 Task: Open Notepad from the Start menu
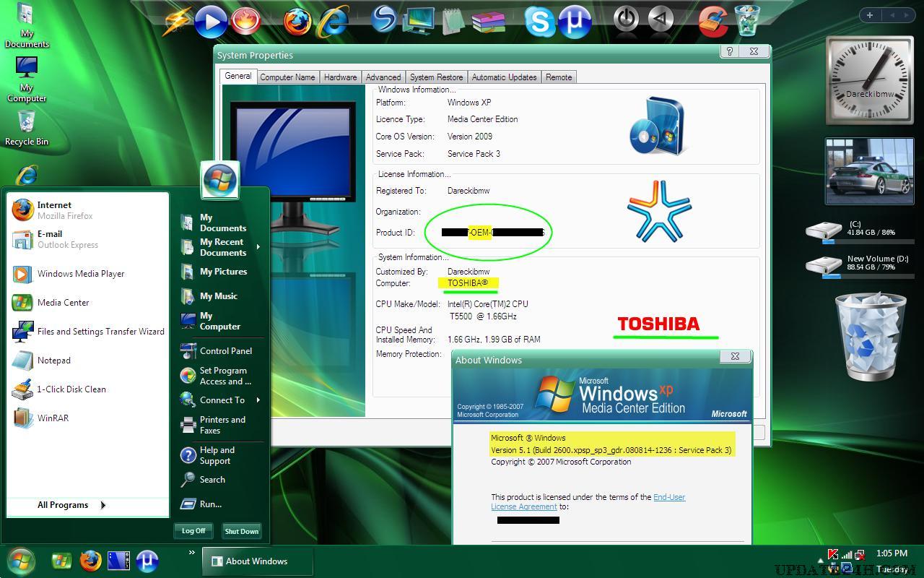[x=88, y=361]
